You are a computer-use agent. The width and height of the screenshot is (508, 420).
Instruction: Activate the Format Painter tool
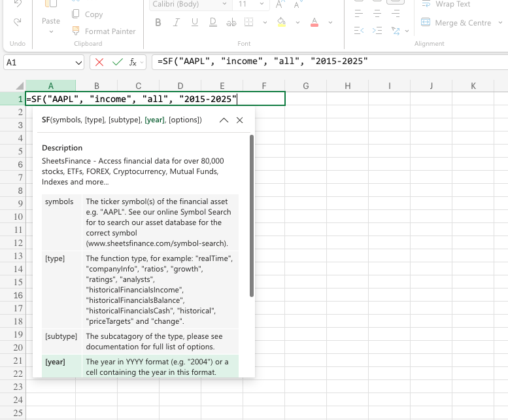[104, 31]
